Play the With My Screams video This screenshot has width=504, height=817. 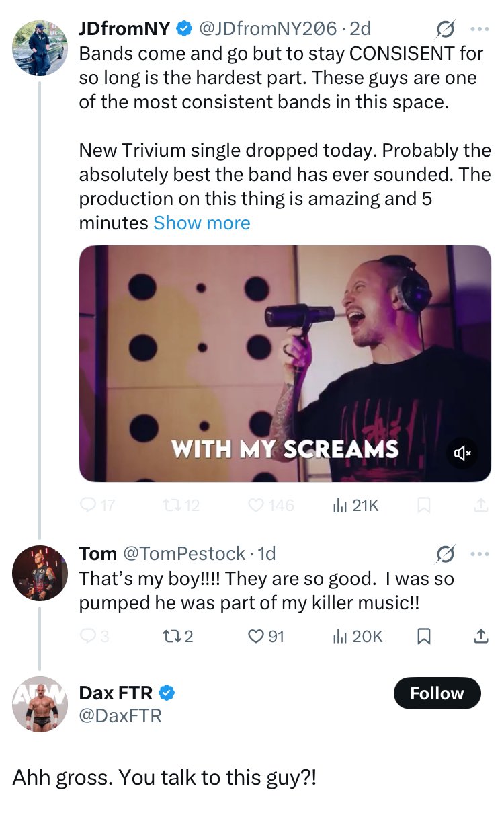point(285,363)
